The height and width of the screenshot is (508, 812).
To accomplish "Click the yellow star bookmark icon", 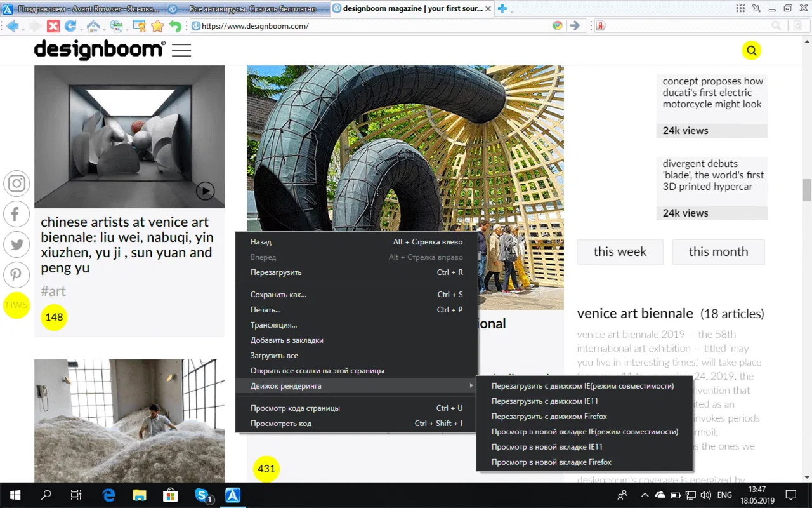I will point(157,26).
